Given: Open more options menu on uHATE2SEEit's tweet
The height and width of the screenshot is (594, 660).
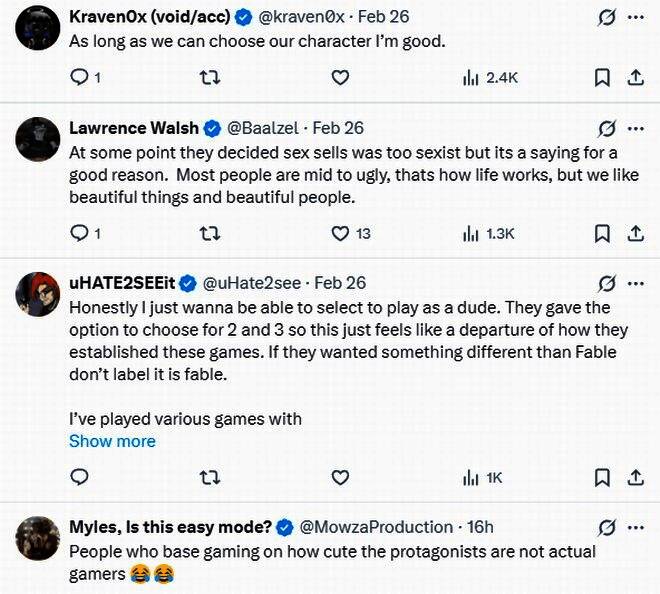Looking at the screenshot, I should click(x=635, y=283).
